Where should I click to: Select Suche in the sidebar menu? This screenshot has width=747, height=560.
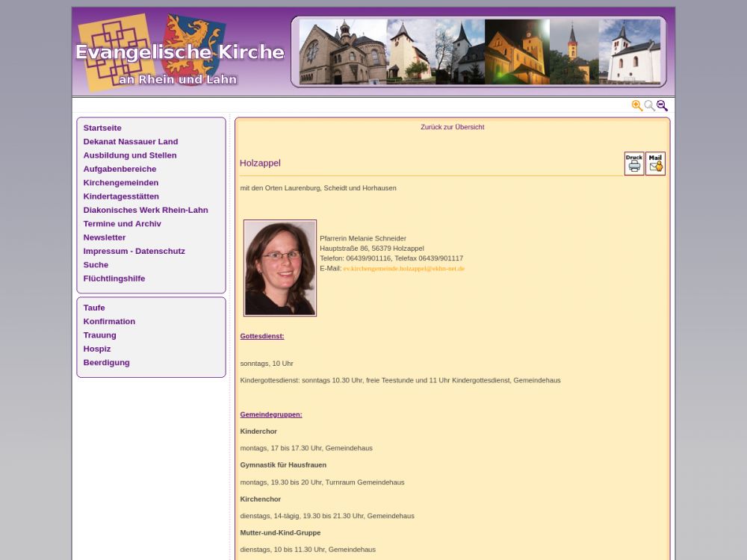(x=96, y=265)
